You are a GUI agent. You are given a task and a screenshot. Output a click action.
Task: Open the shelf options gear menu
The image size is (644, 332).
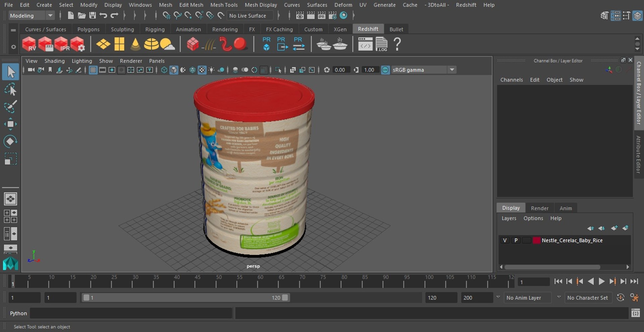point(13,47)
